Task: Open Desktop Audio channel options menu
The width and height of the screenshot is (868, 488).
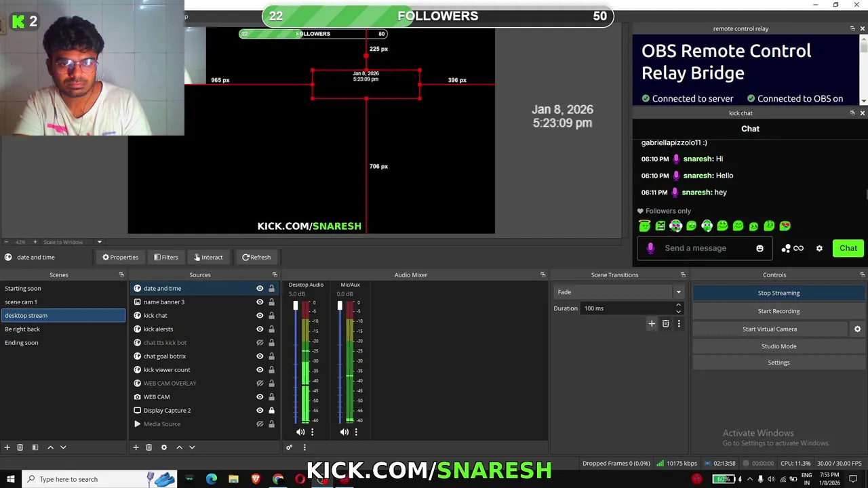Action: pyautogui.click(x=312, y=432)
